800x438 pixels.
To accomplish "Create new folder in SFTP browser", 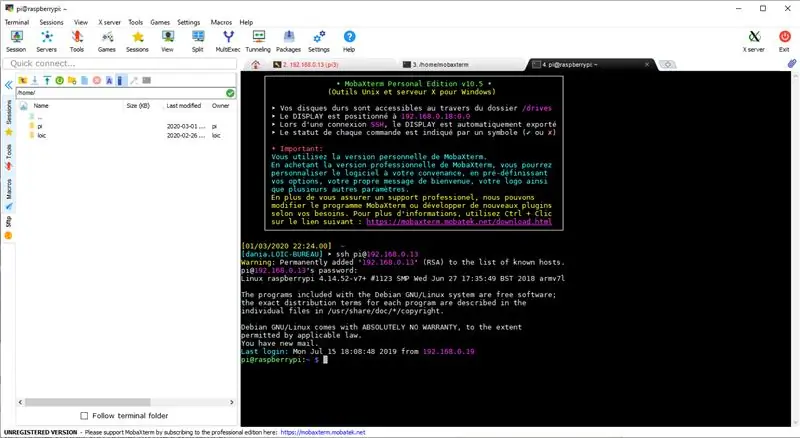I will [x=72, y=80].
